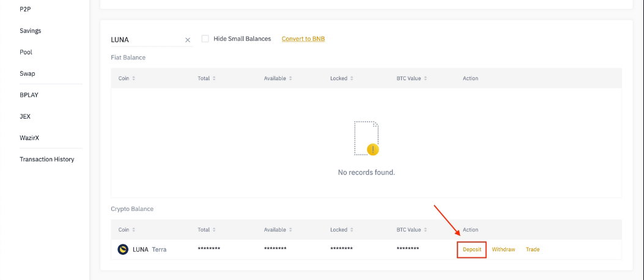Screen dimensions: 644x280
Task: Click Deposit for LUNA
Action: (472, 249)
